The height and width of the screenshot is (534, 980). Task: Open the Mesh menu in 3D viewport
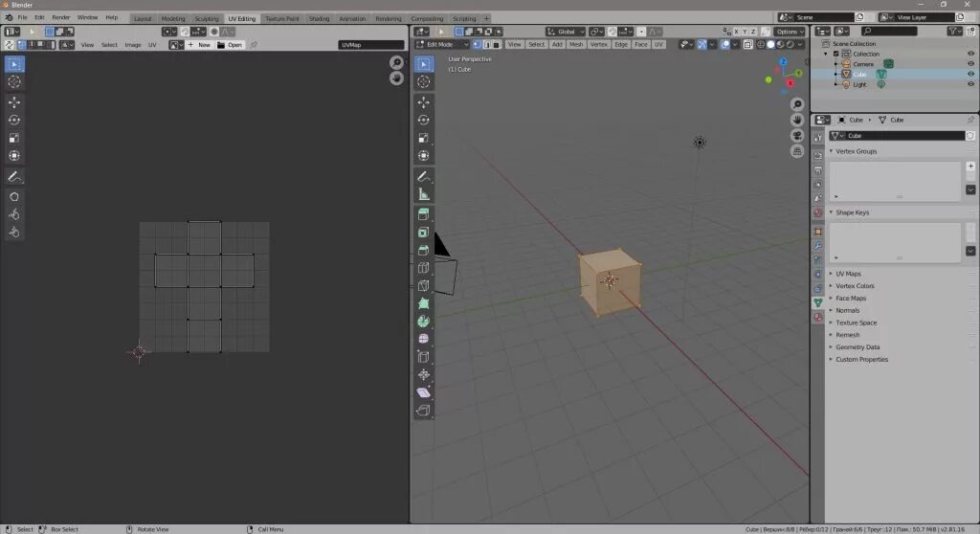(x=575, y=44)
